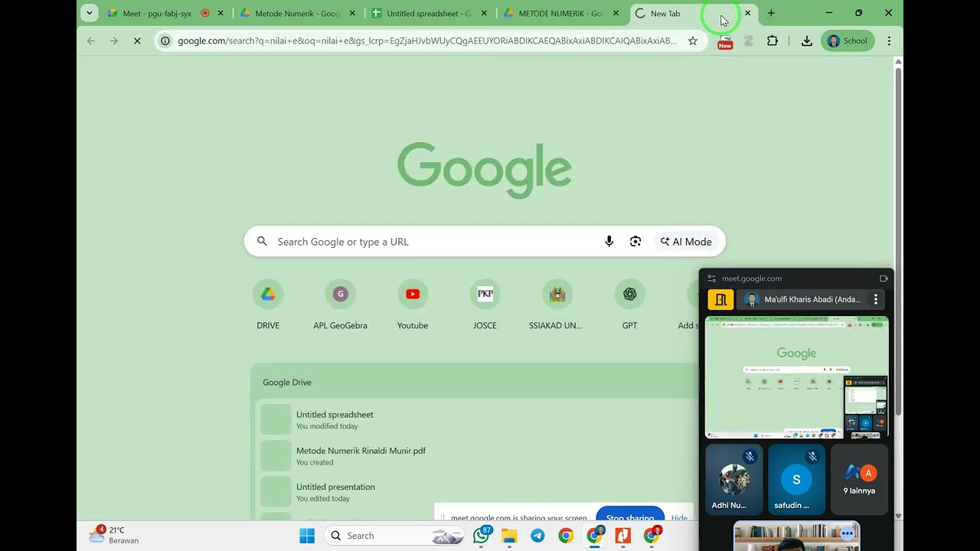This screenshot has height=551, width=980.
Task: Show the 9 lainnya participants
Action: pyautogui.click(x=859, y=479)
